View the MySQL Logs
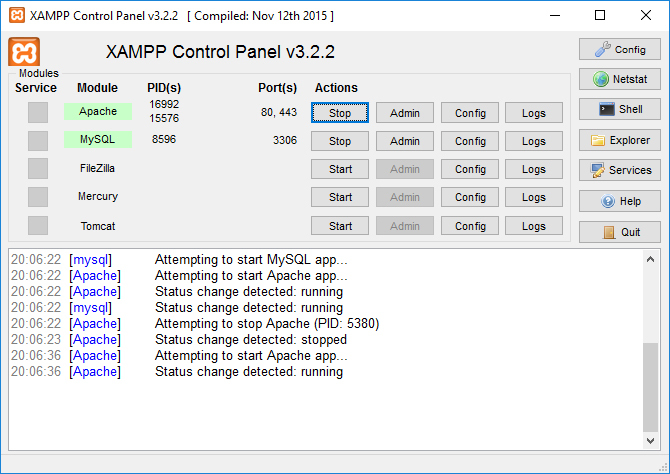 pos(534,141)
